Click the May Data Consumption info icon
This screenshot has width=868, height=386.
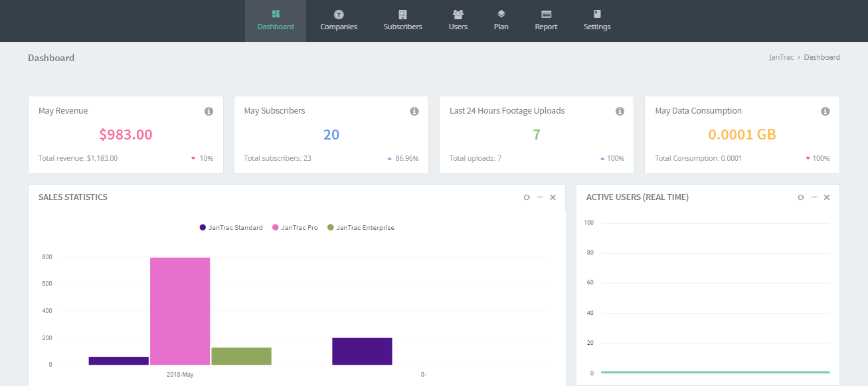(825, 112)
